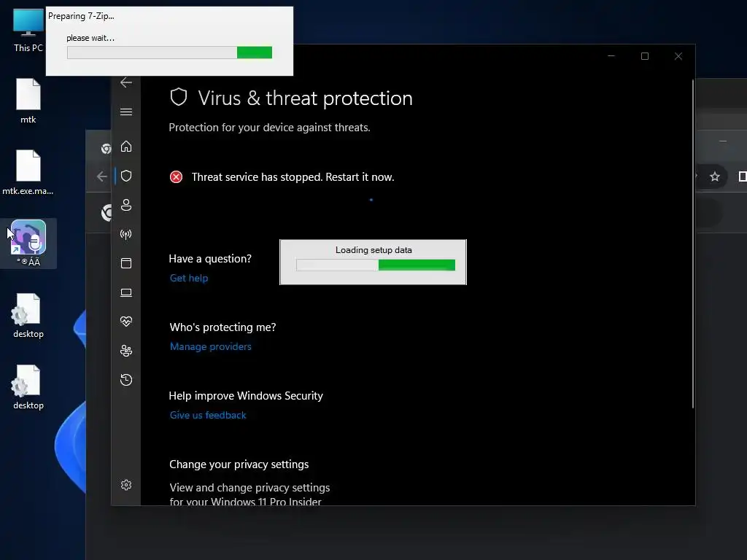This screenshot has width=747, height=560.
Task: Go back with Windows Security back arrow
Action: [x=125, y=82]
